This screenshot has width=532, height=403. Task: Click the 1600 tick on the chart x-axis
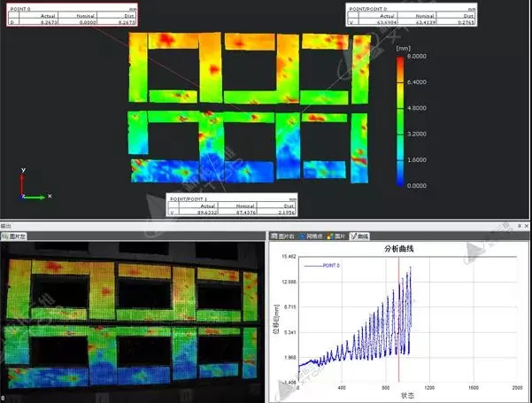tap(474, 387)
